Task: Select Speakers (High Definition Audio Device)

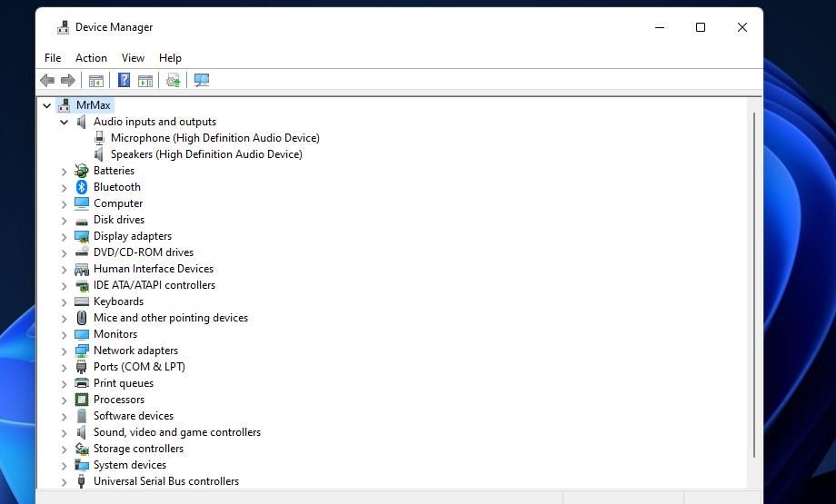Action: [206, 154]
